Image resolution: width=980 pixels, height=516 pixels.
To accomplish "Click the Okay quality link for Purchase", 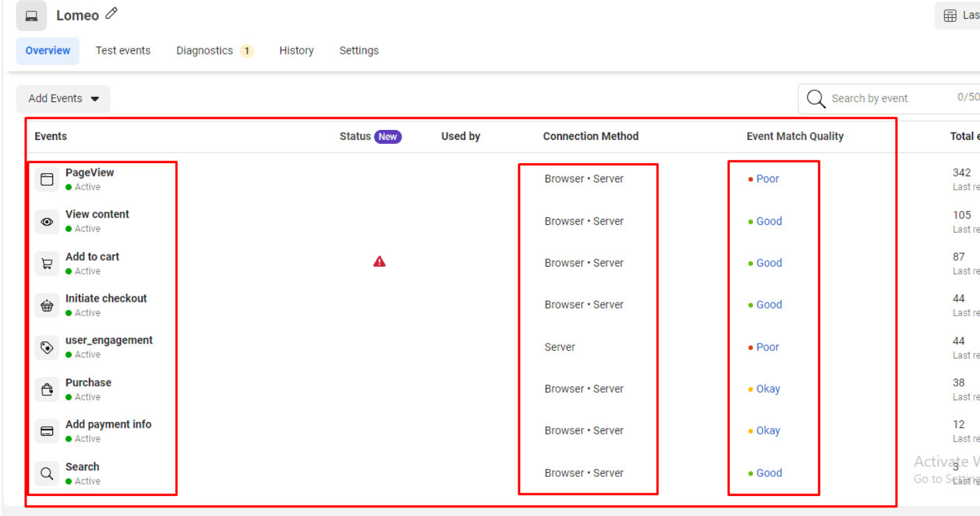I will click(x=768, y=389).
